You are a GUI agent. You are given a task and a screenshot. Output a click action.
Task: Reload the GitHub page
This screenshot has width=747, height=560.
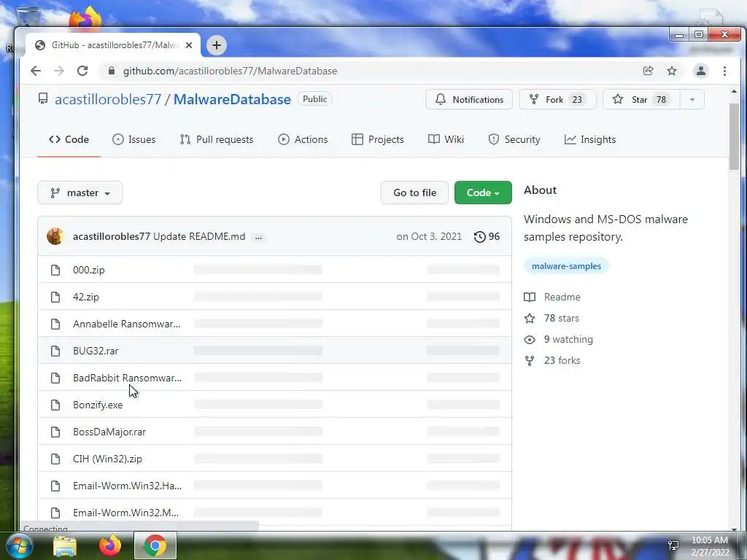pyautogui.click(x=82, y=71)
